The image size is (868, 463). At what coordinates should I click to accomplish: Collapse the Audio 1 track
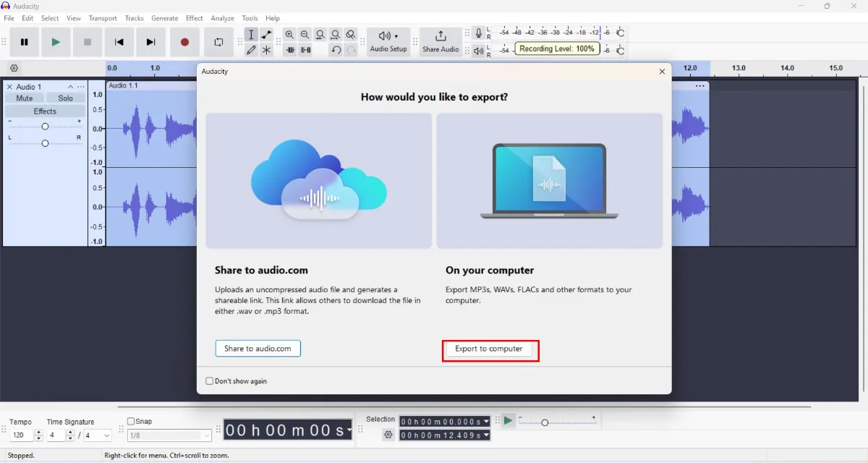tap(70, 87)
